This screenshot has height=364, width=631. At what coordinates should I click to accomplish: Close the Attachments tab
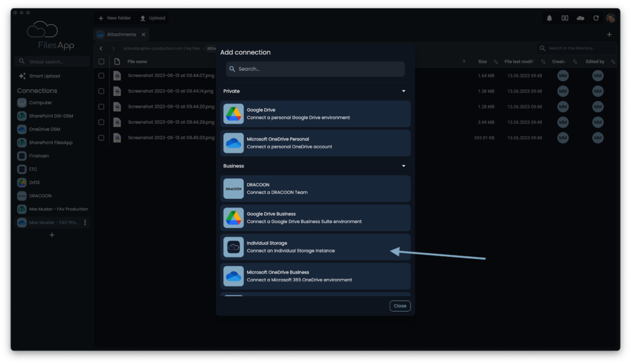click(x=144, y=34)
